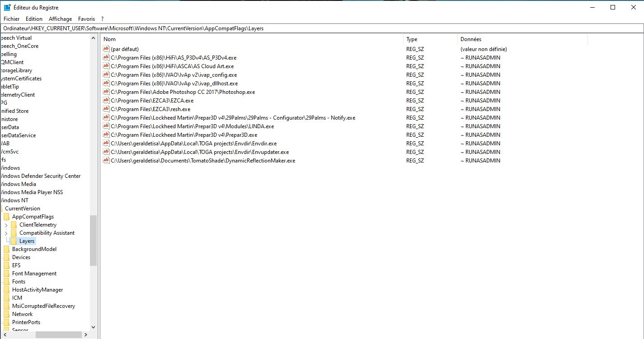Click the folder icon of the Layers key
Screen dimensions: 644x339
click(14, 241)
